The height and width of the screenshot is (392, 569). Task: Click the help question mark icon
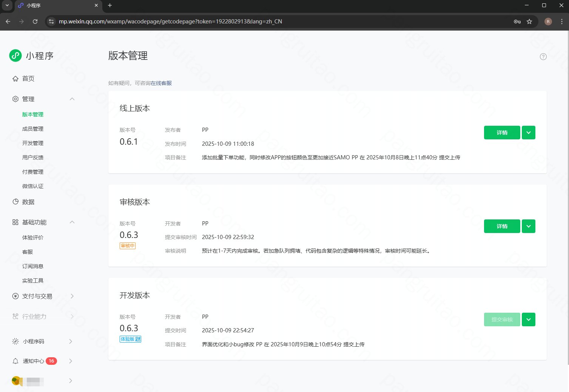[543, 57]
